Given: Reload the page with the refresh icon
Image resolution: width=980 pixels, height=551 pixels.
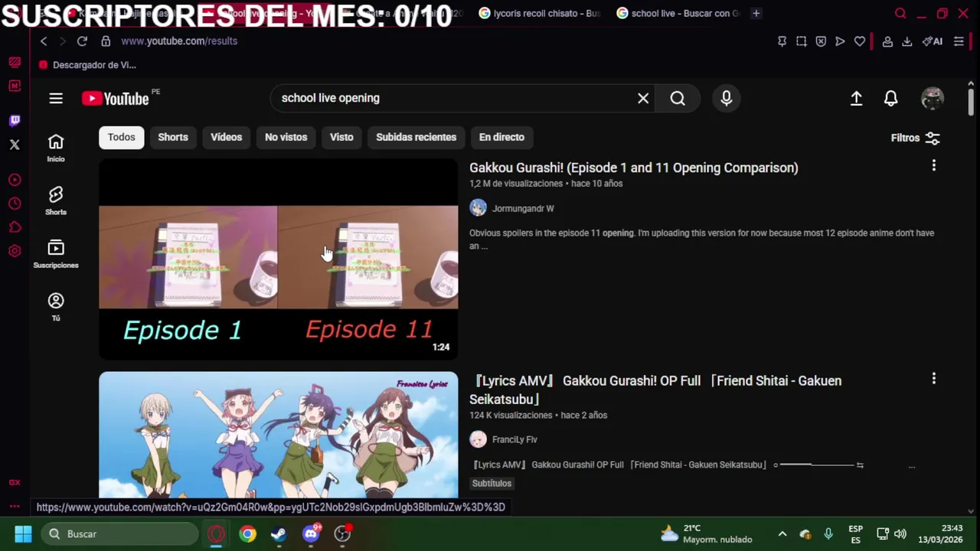Looking at the screenshot, I should (82, 41).
